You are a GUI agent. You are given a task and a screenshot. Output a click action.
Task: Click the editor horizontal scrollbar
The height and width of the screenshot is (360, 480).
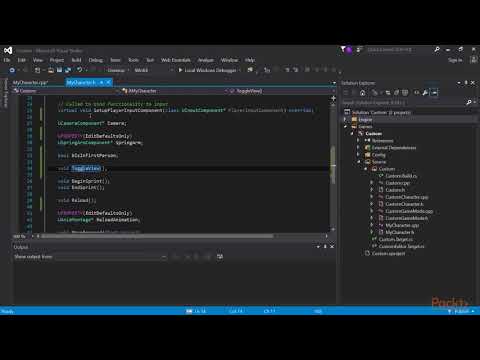(157, 236)
